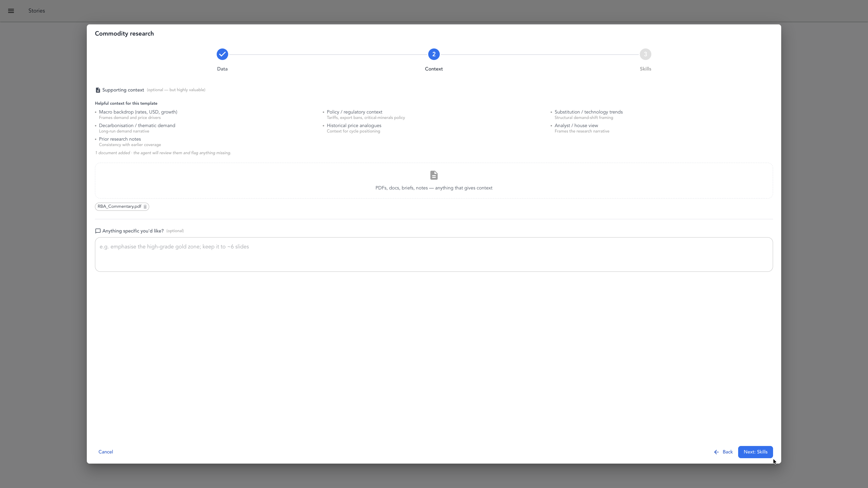This screenshot has height=488, width=868.
Task: Click Substitution / technology trends item
Action: pos(589,112)
